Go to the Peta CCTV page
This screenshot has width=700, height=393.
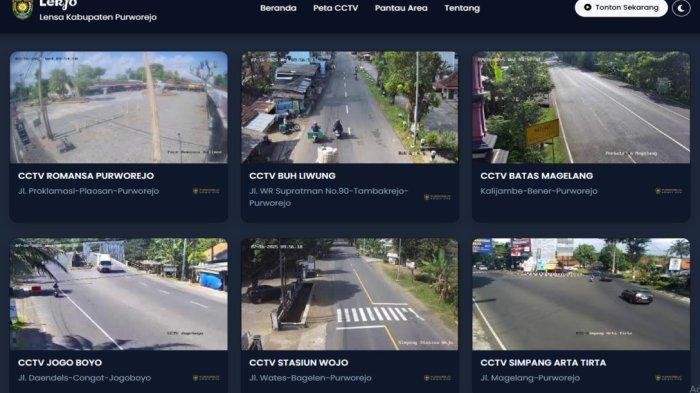(x=335, y=8)
